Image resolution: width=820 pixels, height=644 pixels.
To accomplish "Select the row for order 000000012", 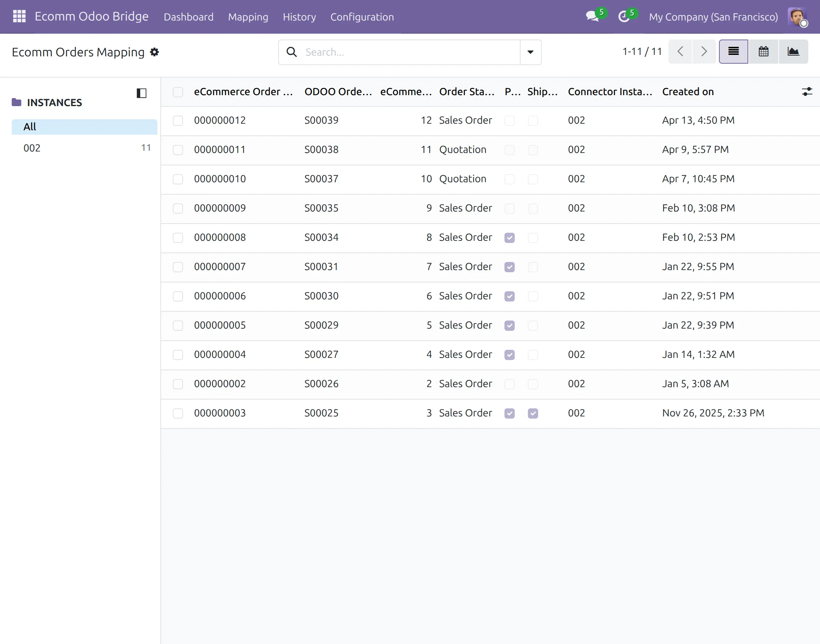I will click(x=178, y=121).
